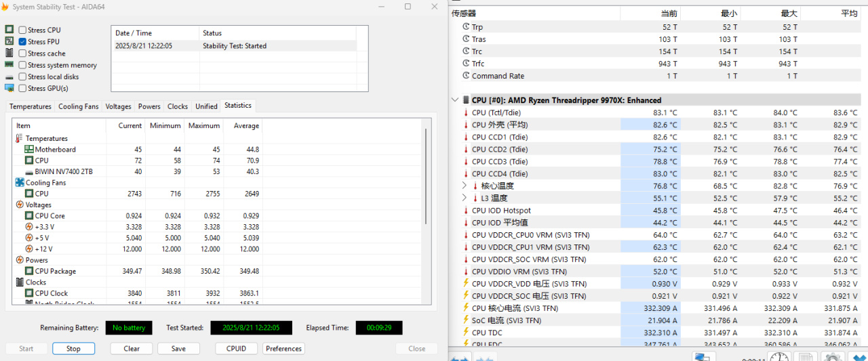Click the +12 V voltage icon

29,249
